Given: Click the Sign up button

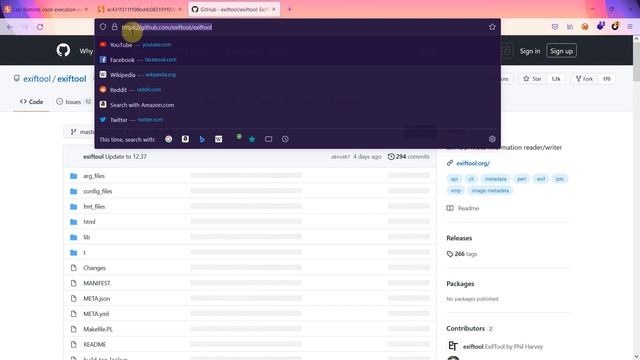Looking at the screenshot, I should tap(561, 51).
